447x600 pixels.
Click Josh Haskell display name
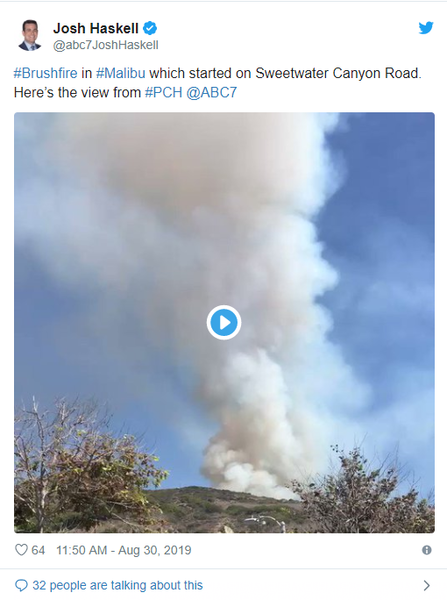tap(96, 28)
